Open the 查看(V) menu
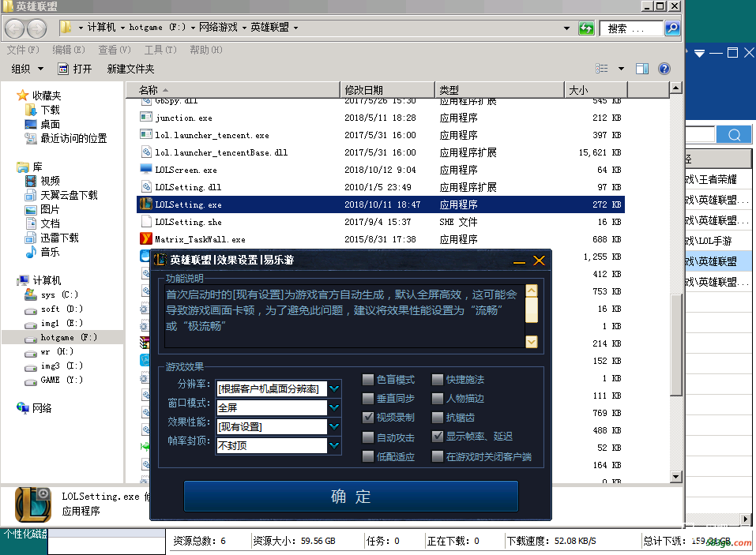Image resolution: width=756 pixels, height=555 pixels. (115, 50)
